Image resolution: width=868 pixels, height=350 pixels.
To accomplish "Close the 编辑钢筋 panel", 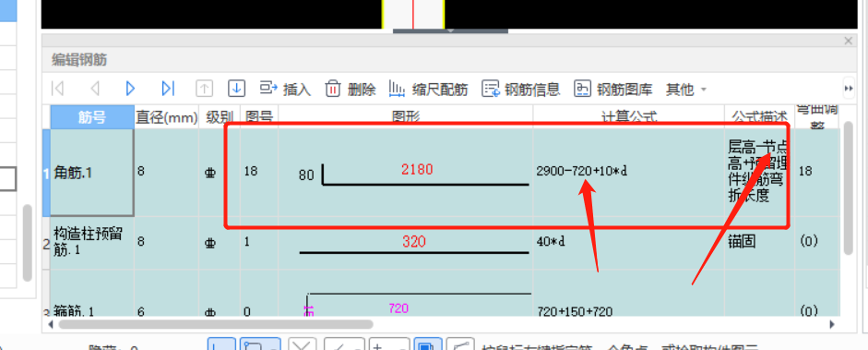I will 848,41.
